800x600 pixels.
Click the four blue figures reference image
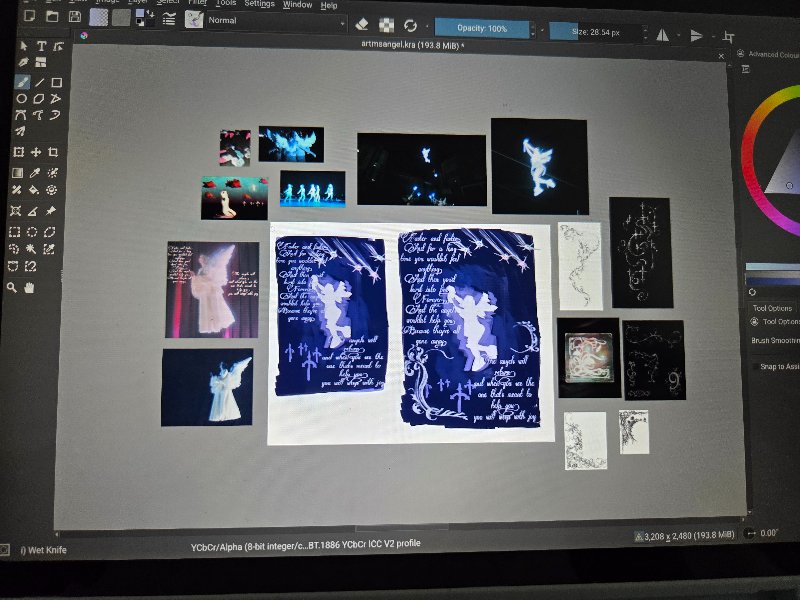(x=312, y=189)
